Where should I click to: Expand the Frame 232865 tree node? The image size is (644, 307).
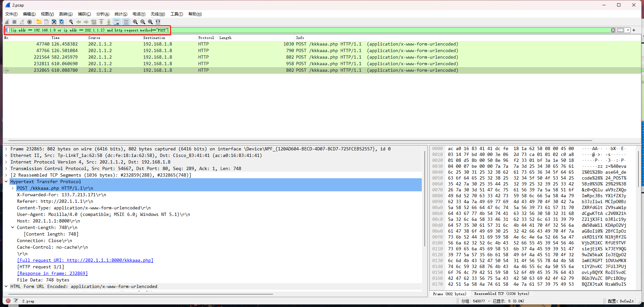[x=6, y=149]
